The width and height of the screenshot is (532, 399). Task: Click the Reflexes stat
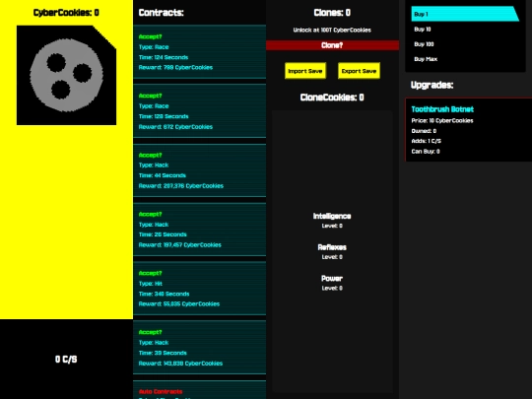[x=332, y=247]
